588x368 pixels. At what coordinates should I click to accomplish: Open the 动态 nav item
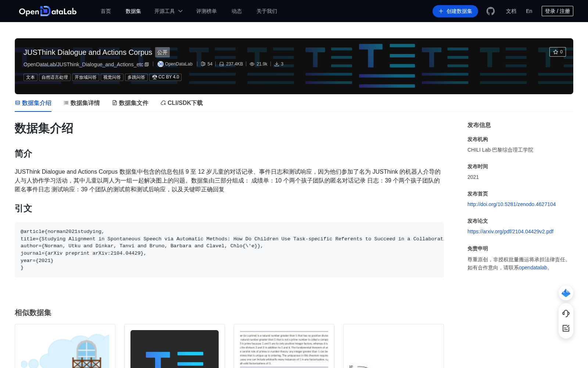[x=237, y=11]
